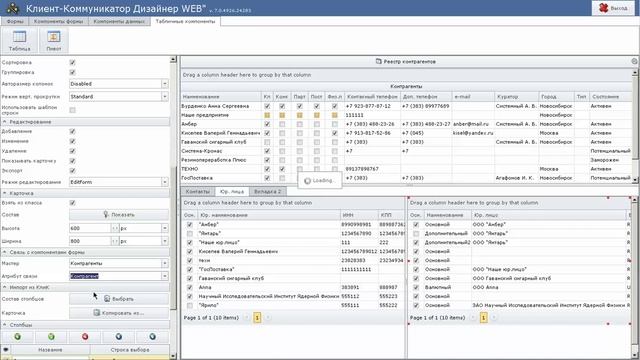Open the Контакты tab
The height and width of the screenshot is (360, 640).
pyautogui.click(x=198, y=191)
